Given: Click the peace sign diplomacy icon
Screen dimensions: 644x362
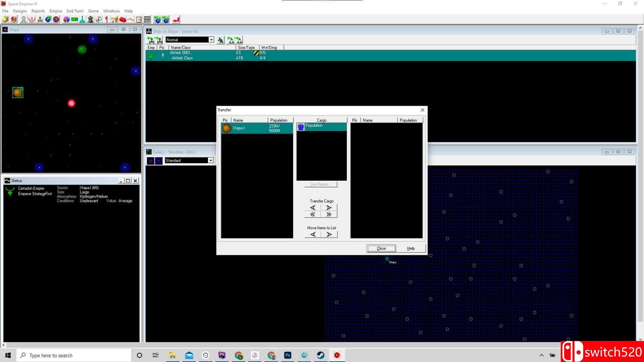Looking at the screenshot, I should [x=99, y=19].
